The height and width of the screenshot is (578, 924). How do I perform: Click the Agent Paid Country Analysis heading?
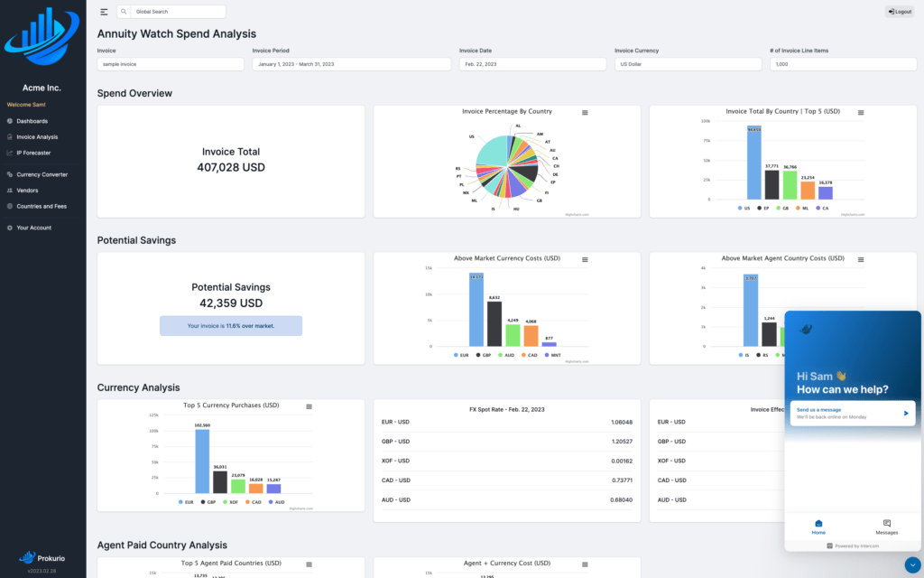[162, 545]
